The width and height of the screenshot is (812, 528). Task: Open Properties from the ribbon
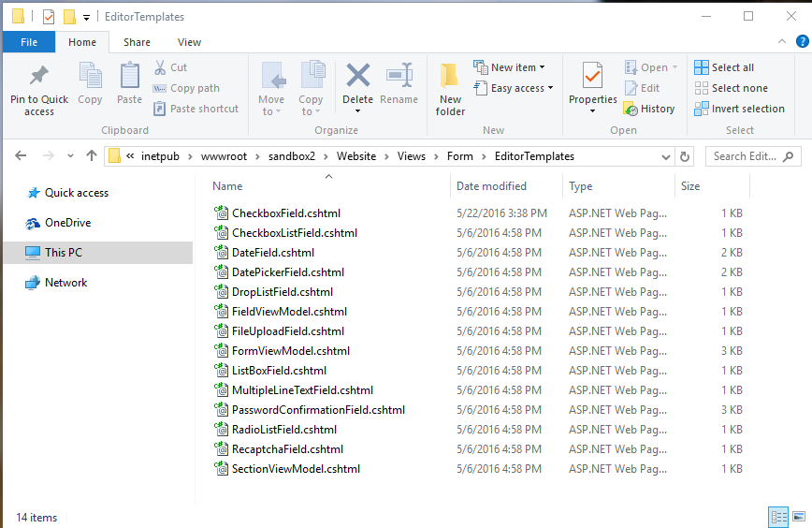coord(592,77)
